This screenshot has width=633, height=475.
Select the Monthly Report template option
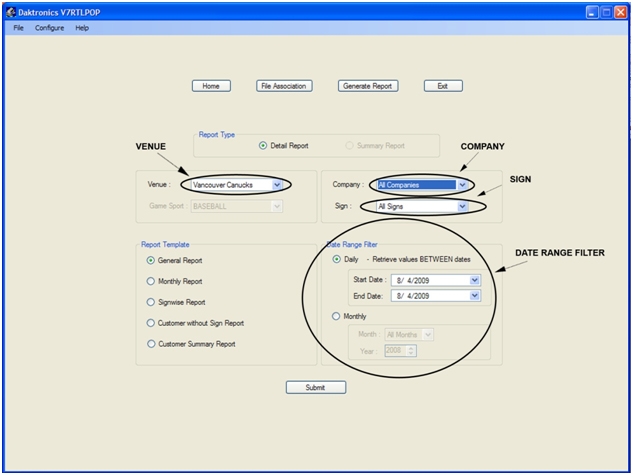pyautogui.click(x=151, y=282)
